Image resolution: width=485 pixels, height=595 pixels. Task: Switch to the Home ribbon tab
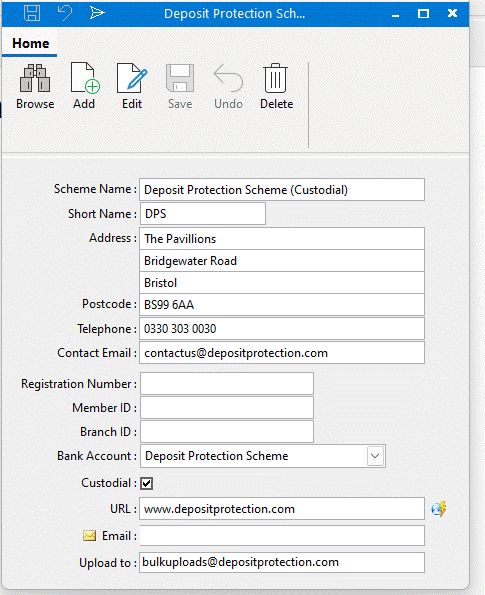pos(30,43)
